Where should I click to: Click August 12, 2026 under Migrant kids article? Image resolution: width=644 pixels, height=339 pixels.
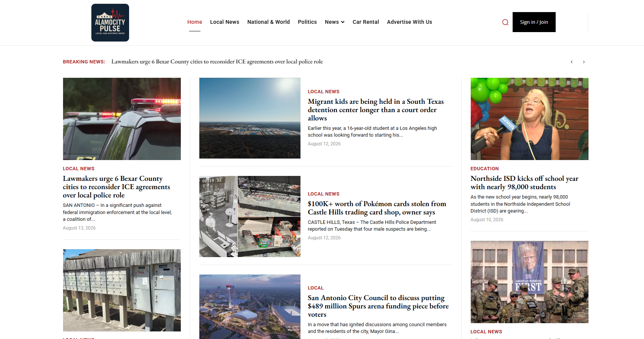(x=324, y=144)
